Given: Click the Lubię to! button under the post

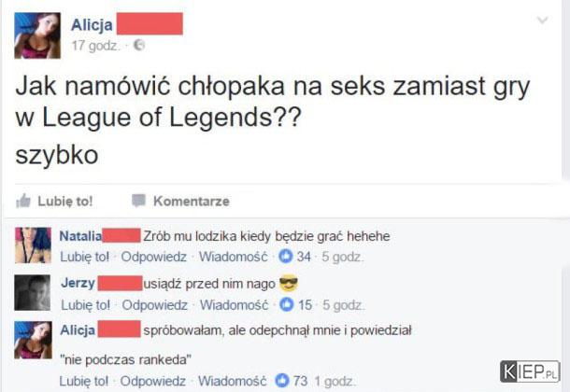Looking at the screenshot, I should (x=54, y=201).
